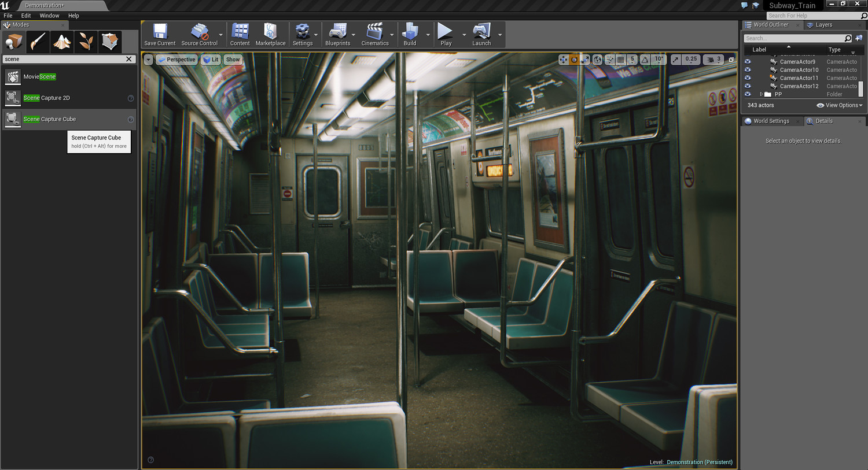868x470 pixels.
Task: Open the Perspective viewport dropdown
Action: pyautogui.click(x=176, y=60)
